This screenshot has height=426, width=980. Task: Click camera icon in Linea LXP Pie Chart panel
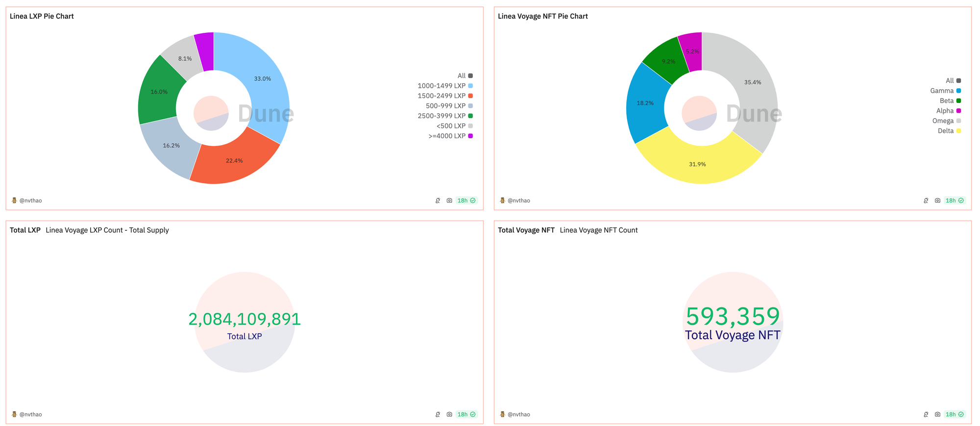coord(449,200)
